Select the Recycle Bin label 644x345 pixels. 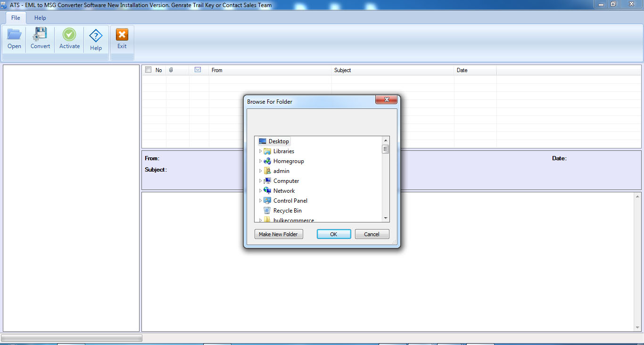point(288,211)
